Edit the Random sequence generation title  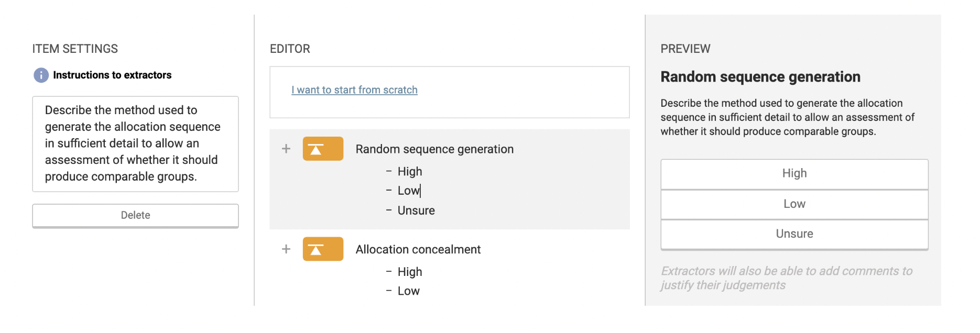click(x=434, y=149)
